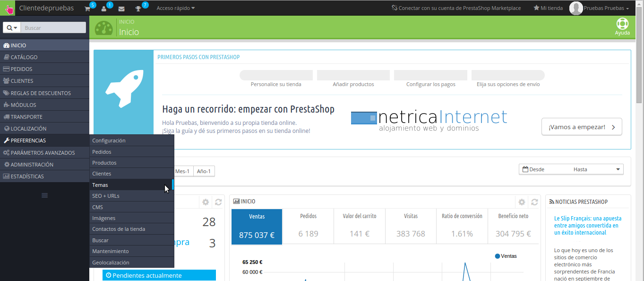Select Mantenimiento submenu entry
Viewport: 644px width, 281px height.
pos(132,251)
